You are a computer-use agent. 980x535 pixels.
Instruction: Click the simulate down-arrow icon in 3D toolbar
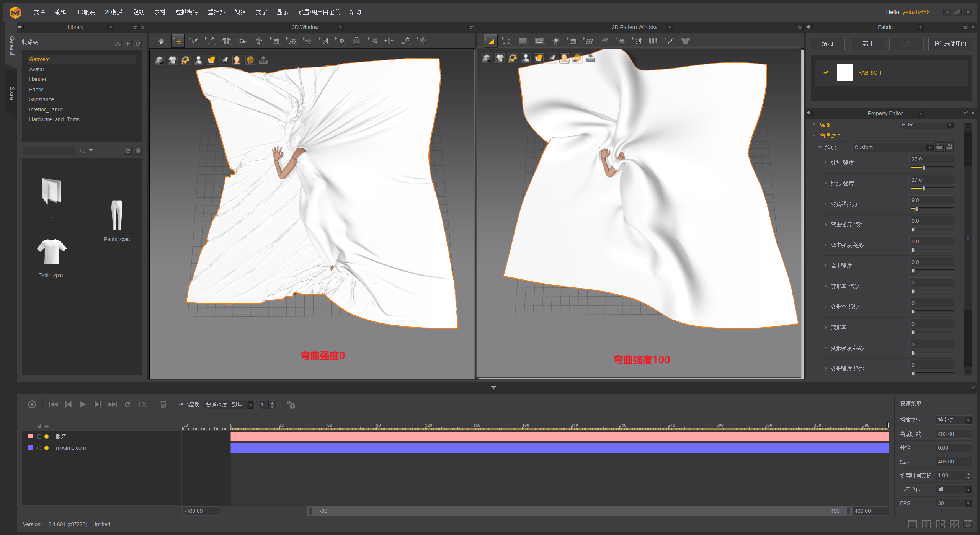[x=161, y=41]
